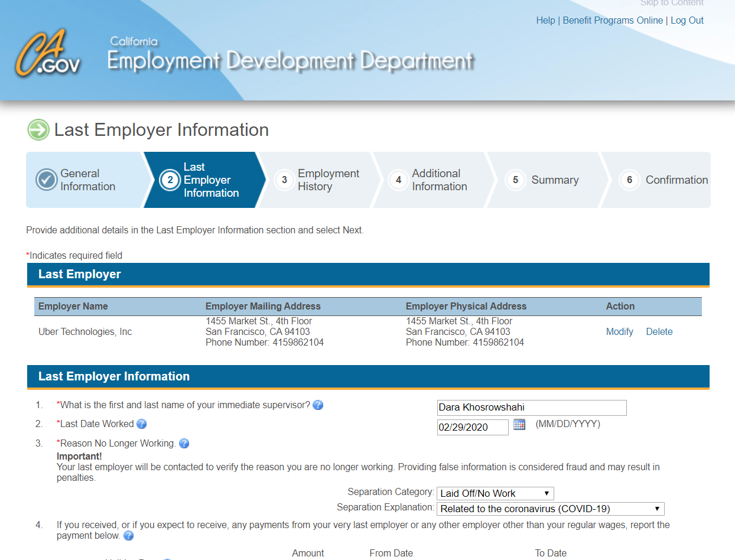The image size is (735, 560).
Task: Open the Separation Explanation dropdown
Action: coord(551,509)
